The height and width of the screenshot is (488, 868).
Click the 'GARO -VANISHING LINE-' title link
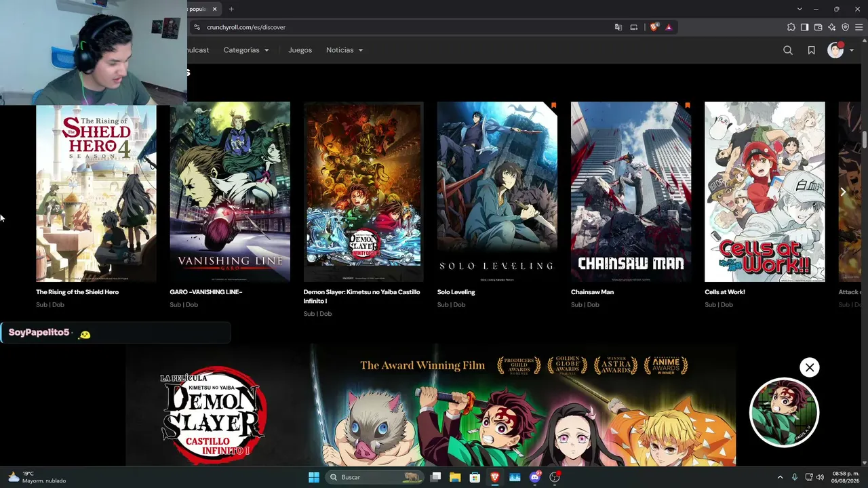206,292
